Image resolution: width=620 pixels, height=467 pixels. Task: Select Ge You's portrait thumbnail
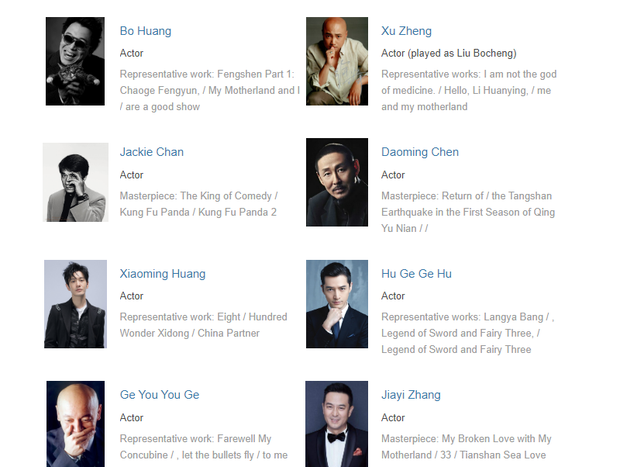tap(75, 424)
